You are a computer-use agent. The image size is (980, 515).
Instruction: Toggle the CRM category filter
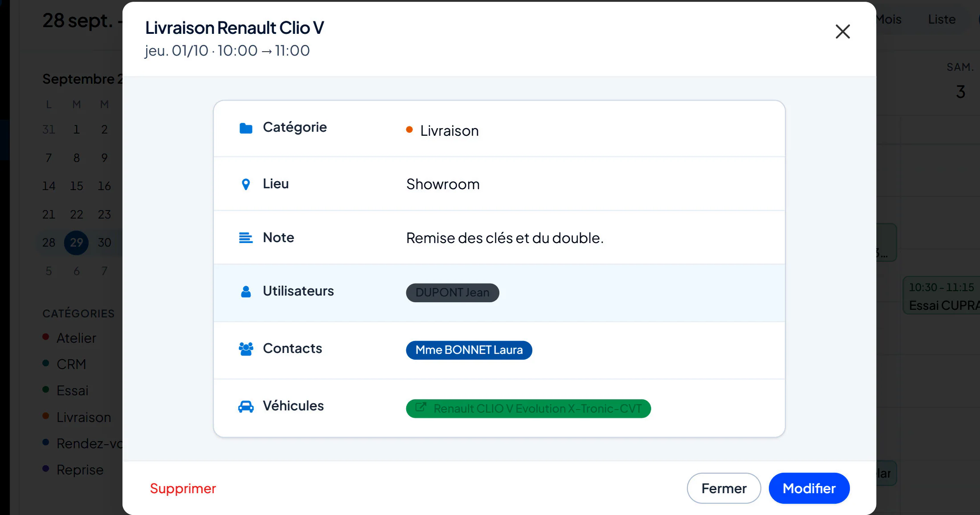pyautogui.click(x=64, y=364)
